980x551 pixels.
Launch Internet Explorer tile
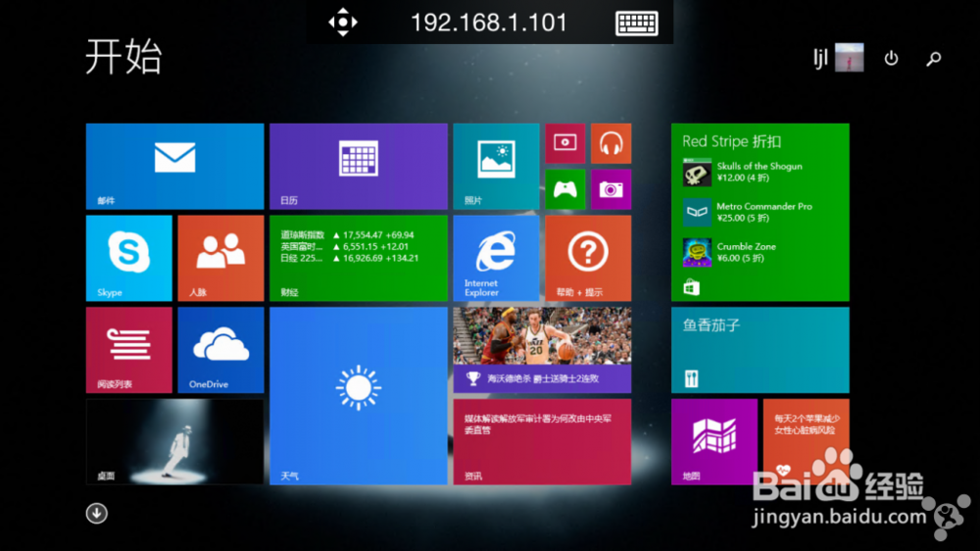[x=496, y=258]
